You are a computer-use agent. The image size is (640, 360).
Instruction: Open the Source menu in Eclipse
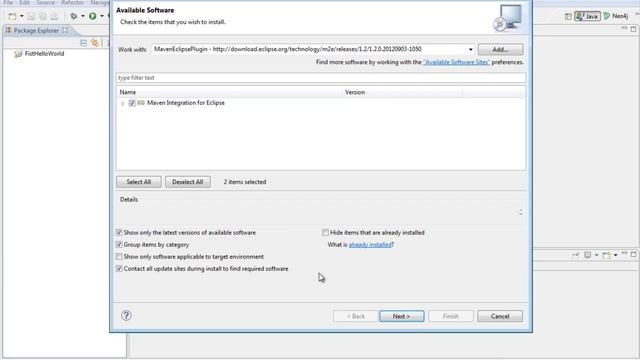(x=45, y=2)
